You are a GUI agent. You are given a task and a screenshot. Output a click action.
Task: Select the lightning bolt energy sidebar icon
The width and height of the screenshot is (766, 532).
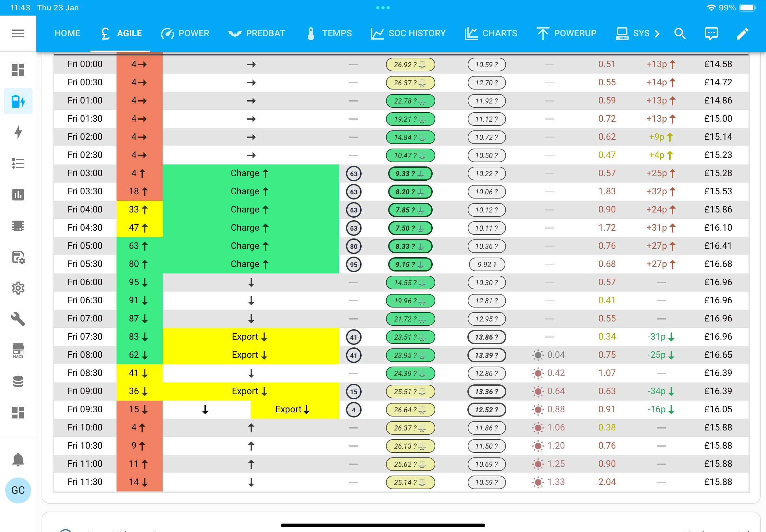click(x=18, y=132)
